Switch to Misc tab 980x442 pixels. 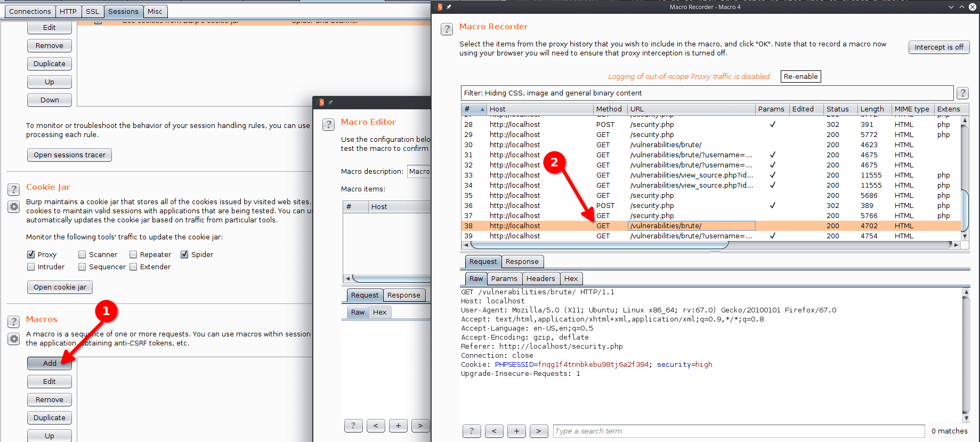155,11
